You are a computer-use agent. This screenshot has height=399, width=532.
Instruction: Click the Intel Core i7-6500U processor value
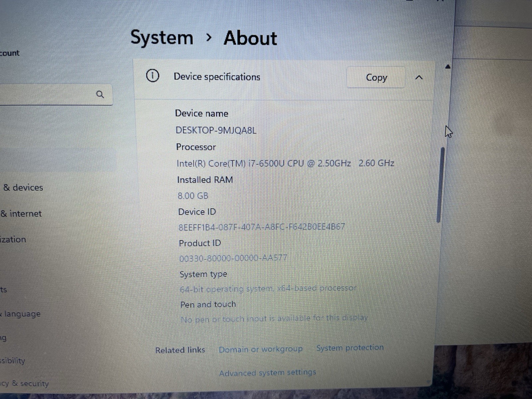pyautogui.click(x=285, y=163)
